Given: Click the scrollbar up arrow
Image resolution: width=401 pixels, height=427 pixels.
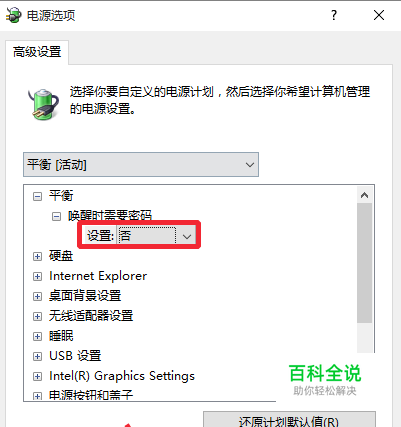Looking at the screenshot, I should [364, 195].
